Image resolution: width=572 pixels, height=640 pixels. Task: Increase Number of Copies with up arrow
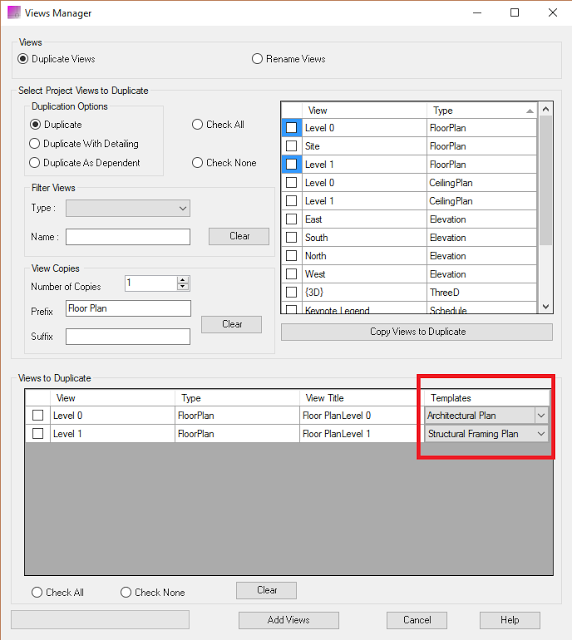pyautogui.click(x=183, y=280)
